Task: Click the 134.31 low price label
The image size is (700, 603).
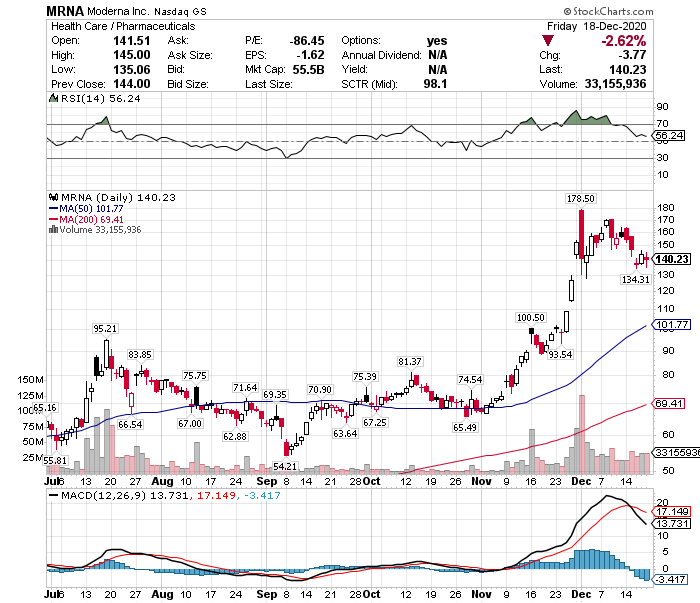Action: click(636, 279)
